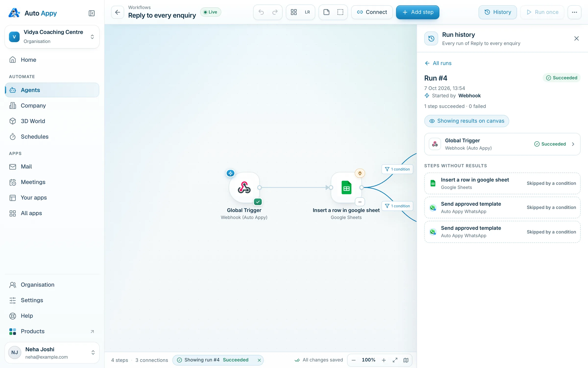Undo the last canvas change
This screenshot has width=588, height=368.
click(261, 12)
